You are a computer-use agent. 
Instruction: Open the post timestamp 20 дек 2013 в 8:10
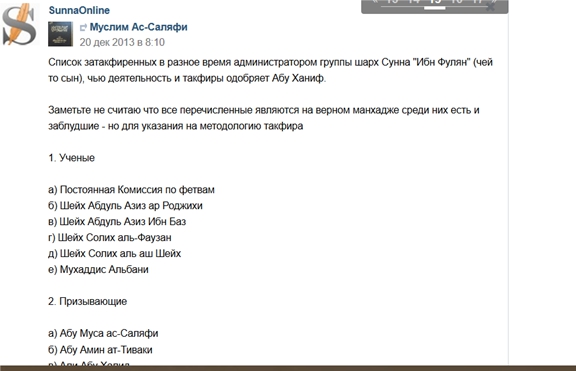coord(122,42)
